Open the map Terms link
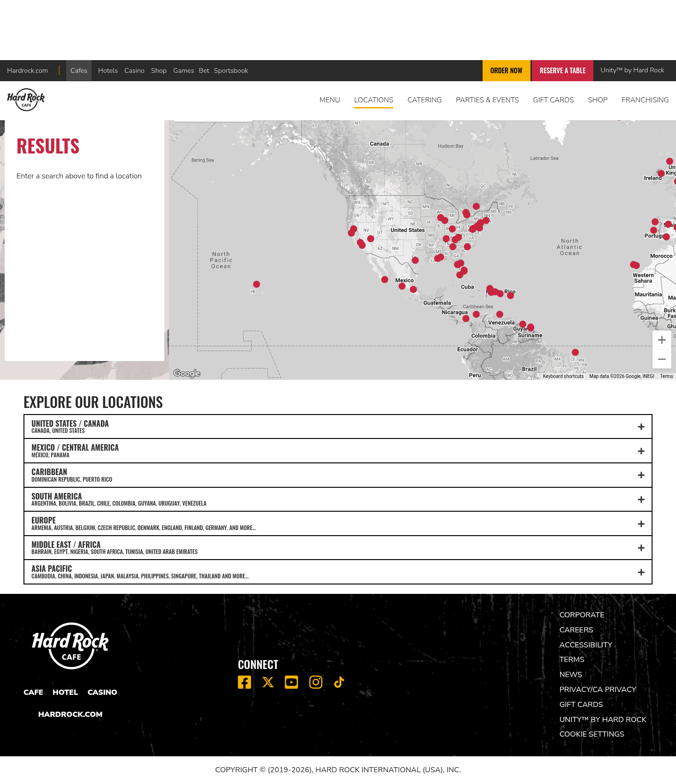This screenshot has width=676, height=784. (666, 376)
